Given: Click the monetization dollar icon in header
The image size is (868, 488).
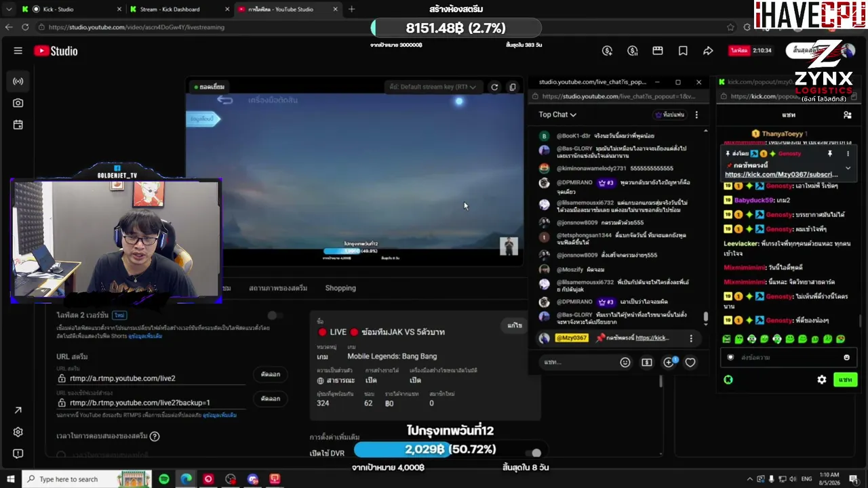Looking at the screenshot, I should pyautogui.click(x=633, y=51).
